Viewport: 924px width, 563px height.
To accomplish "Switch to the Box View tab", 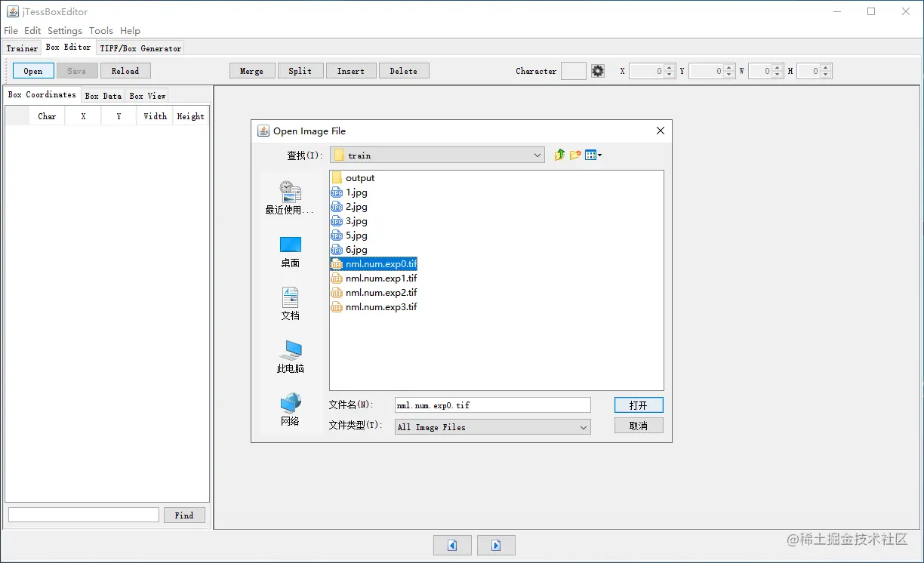I will pos(147,96).
